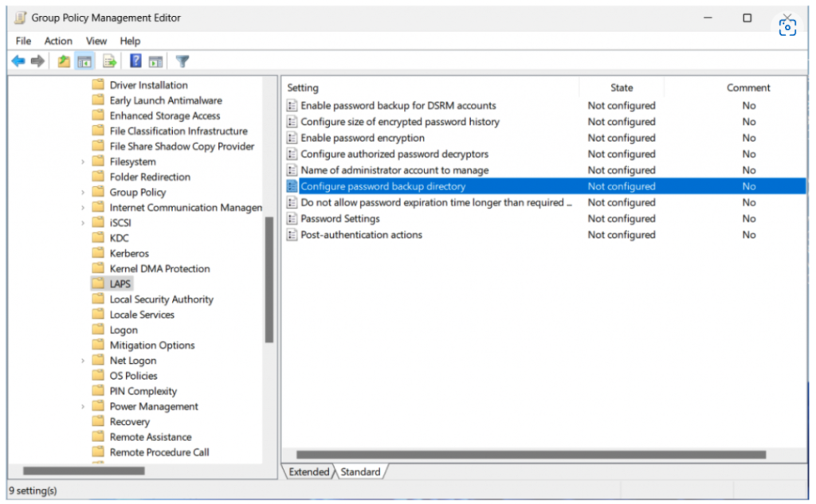Click the Export List toolbar icon
Viewport: 816px width, 504px height.
109,61
